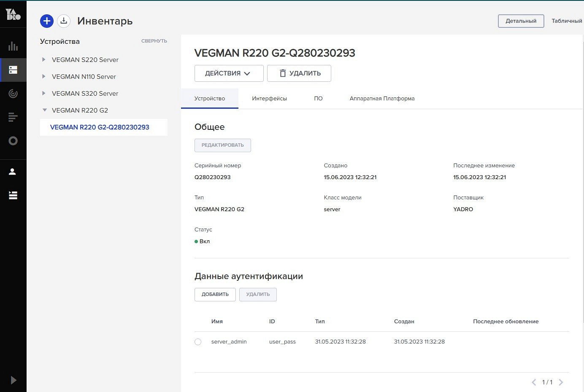This screenshot has height=392, width=584.
Task: Collapse VEGMAN R220 G2 tree node
Action: pos(44,110)
